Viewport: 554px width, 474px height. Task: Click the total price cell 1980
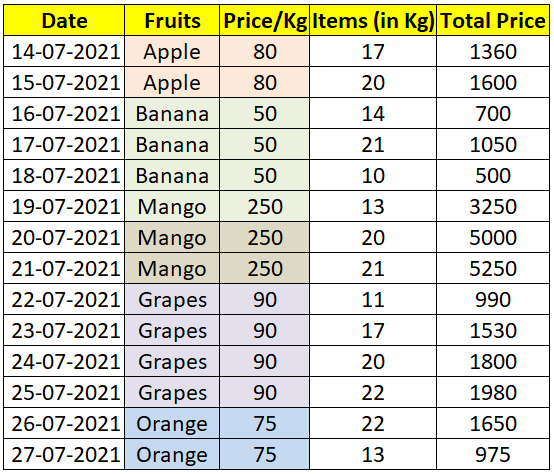coord(493,392)
